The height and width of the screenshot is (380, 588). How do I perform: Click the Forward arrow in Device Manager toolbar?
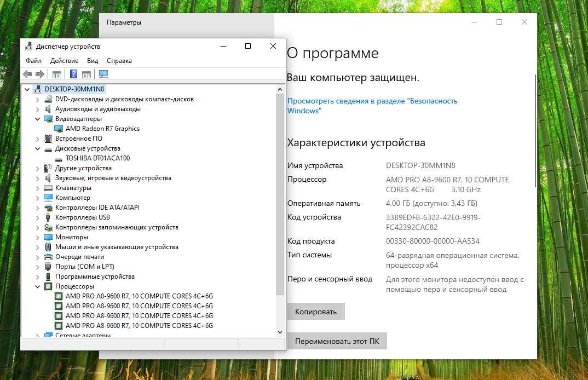coord(40,74)
